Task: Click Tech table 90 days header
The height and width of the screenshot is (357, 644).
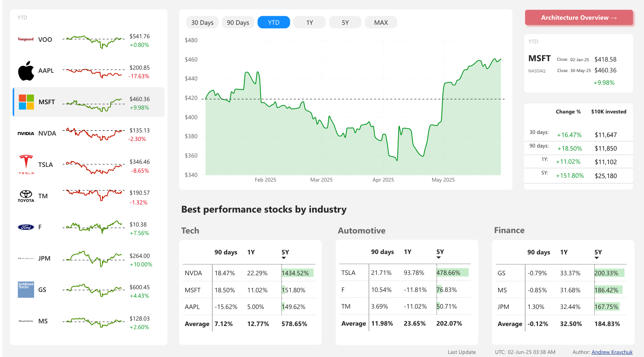Action: (226, 252)
